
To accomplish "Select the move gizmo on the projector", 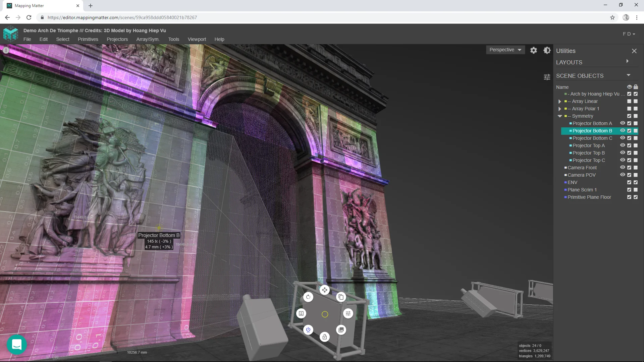I will [x=324, y=290].
